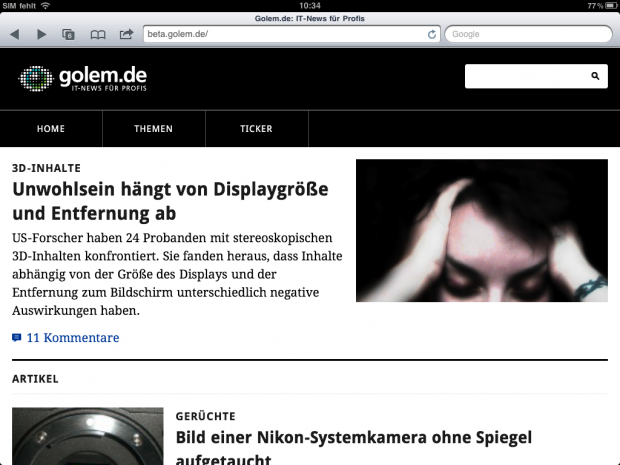Tap the page title 'Golem.de: IT-News für Profis'
The image size is (620, 465).
point(310,19)
